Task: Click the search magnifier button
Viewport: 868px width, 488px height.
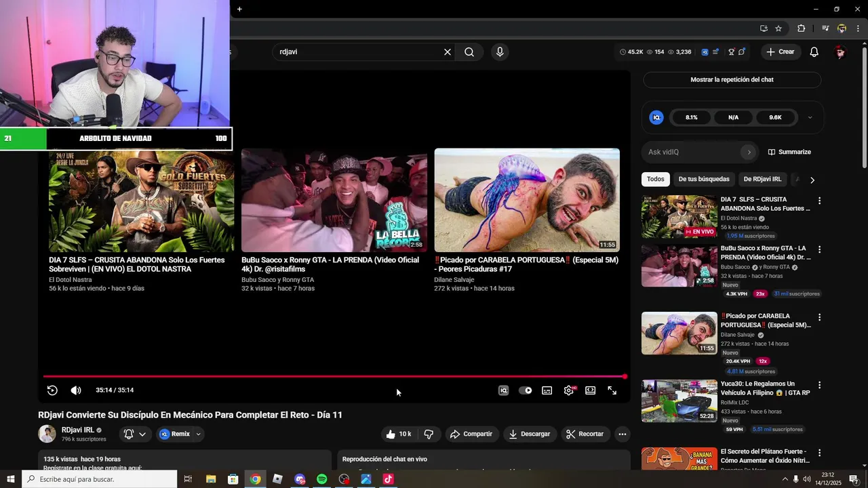Action: (x=469, y=52)
